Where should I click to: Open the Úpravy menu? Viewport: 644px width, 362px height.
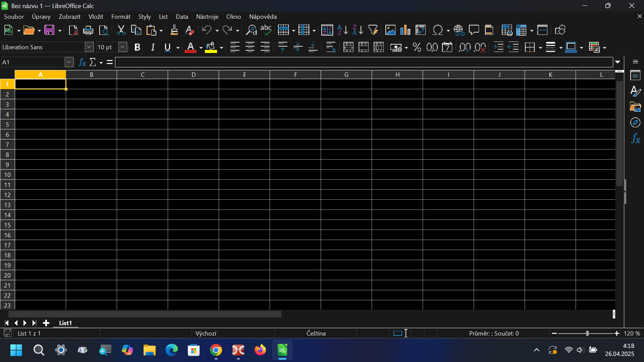pos(41,17)
